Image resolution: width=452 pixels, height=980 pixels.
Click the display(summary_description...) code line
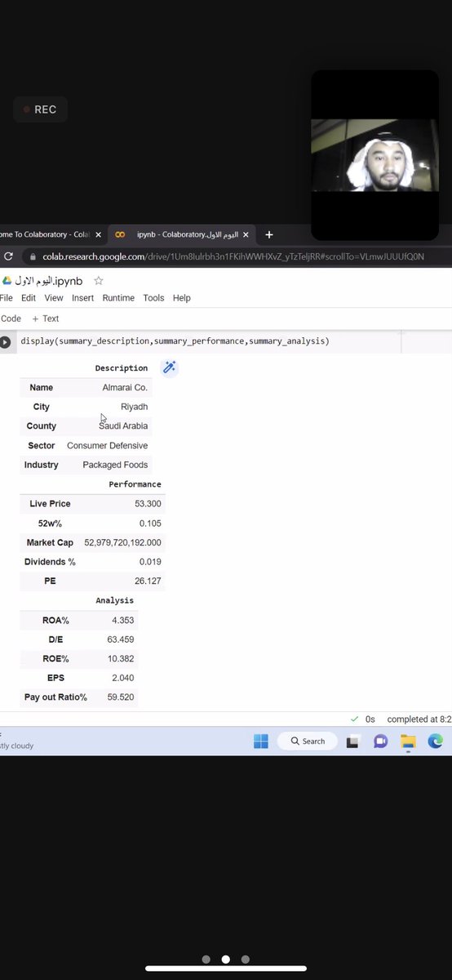[x=175, y=341]
